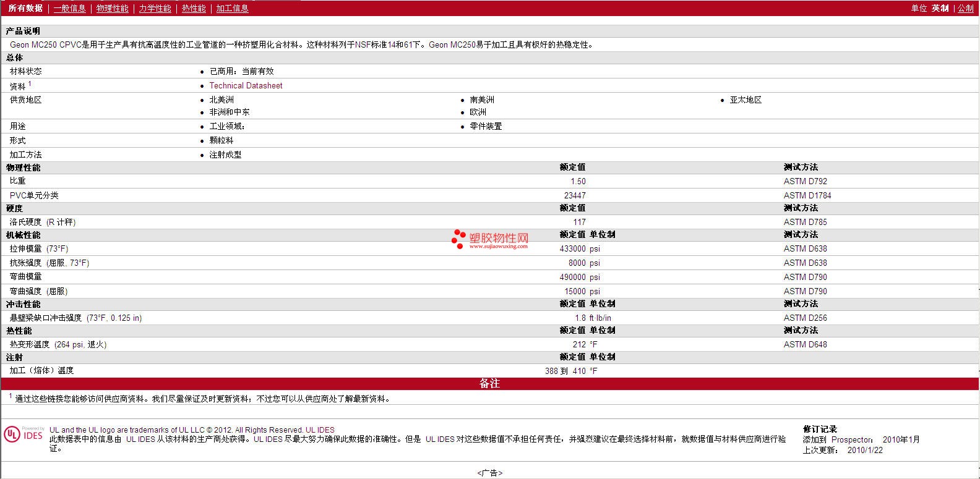Click the 弯曲模量 value 490000

pyautogui.click(x=572, y=277)
